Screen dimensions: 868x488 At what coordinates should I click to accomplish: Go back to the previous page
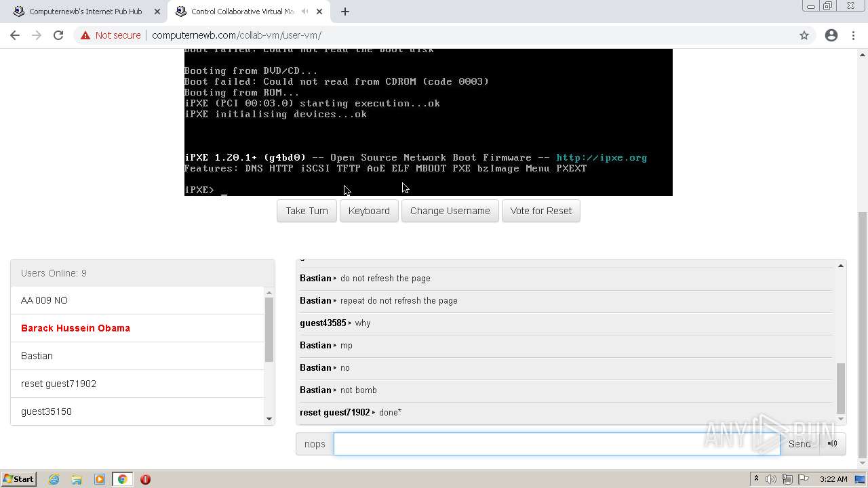(x=15, y=35)
